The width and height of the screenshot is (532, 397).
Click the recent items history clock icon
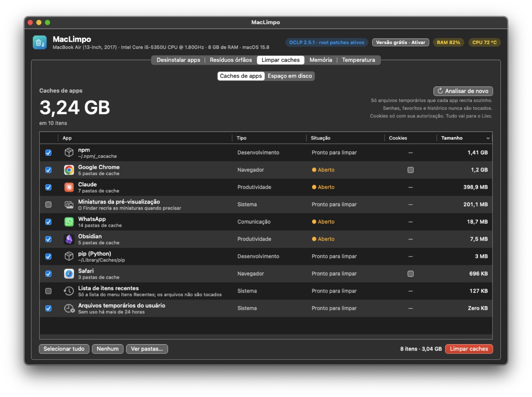pyautogui.click(x=69, y=291)
